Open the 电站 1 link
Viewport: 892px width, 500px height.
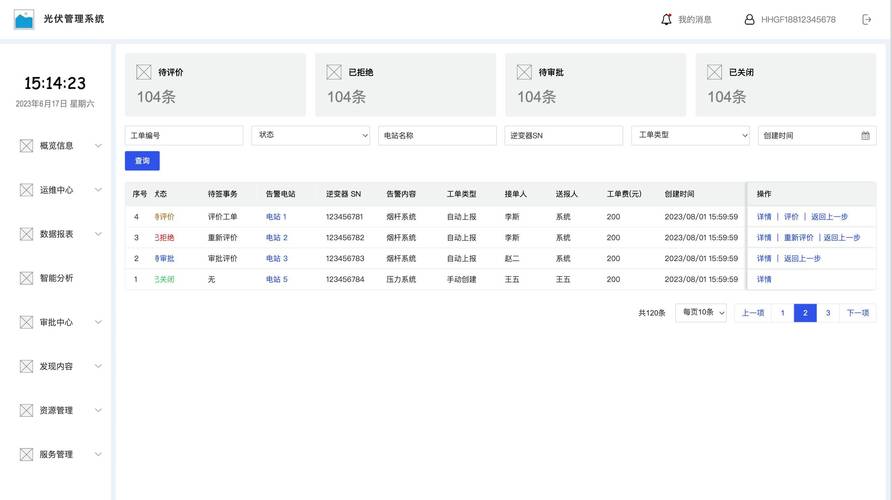tap(276, 217)
